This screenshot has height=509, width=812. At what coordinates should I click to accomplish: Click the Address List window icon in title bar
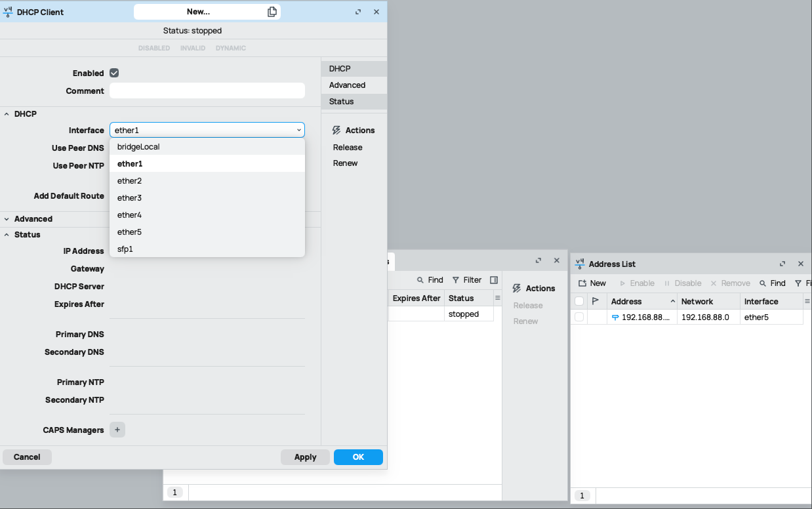pos(580,264)
